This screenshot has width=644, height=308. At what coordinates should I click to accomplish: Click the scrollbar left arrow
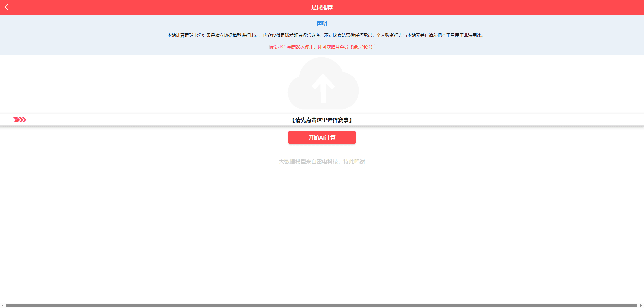pyautogui.click(x=2, y=305)
